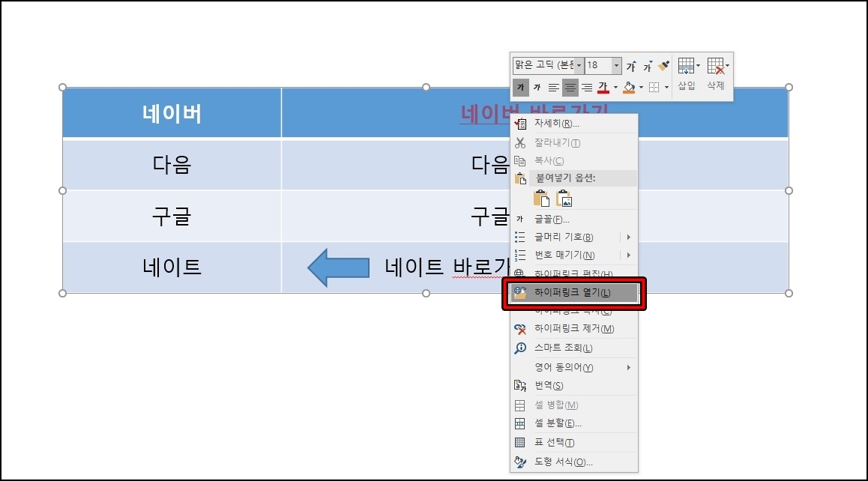This screenshot has height=481, width=868.
Task: Open the font size 18 dropdown
Action: click(616, 65)
